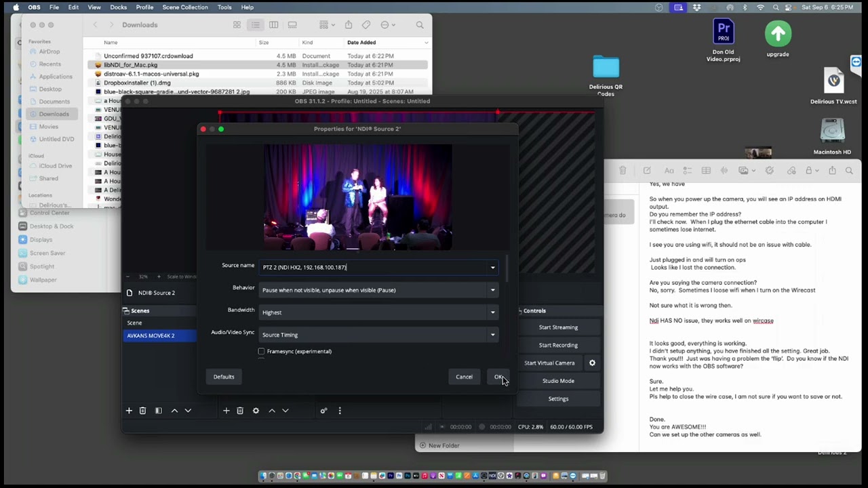Viewport: 868px width, 488px height.
Task: Toggle the Date Added column sort chevron
Action: tap(426, 43)
